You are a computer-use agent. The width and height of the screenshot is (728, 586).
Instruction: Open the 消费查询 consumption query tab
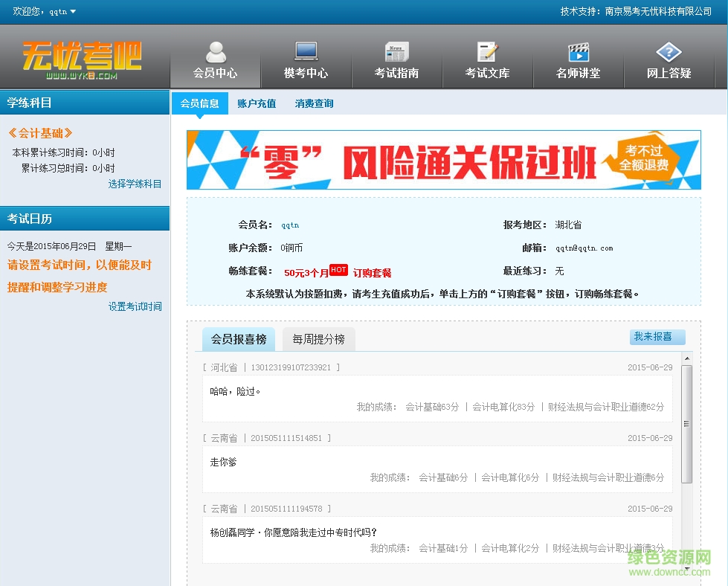point(313,103)
